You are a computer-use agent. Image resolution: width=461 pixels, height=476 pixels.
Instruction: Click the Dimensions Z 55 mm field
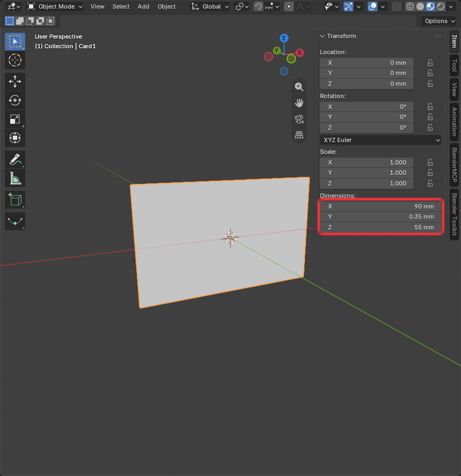pyautogui.click(x=380, y=227)
